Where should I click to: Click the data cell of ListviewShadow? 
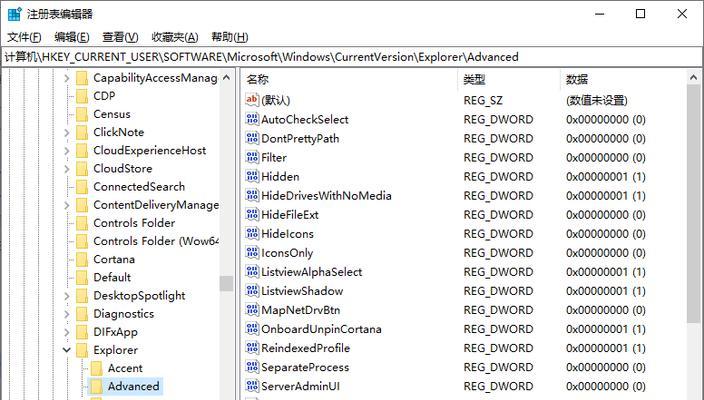606,291
